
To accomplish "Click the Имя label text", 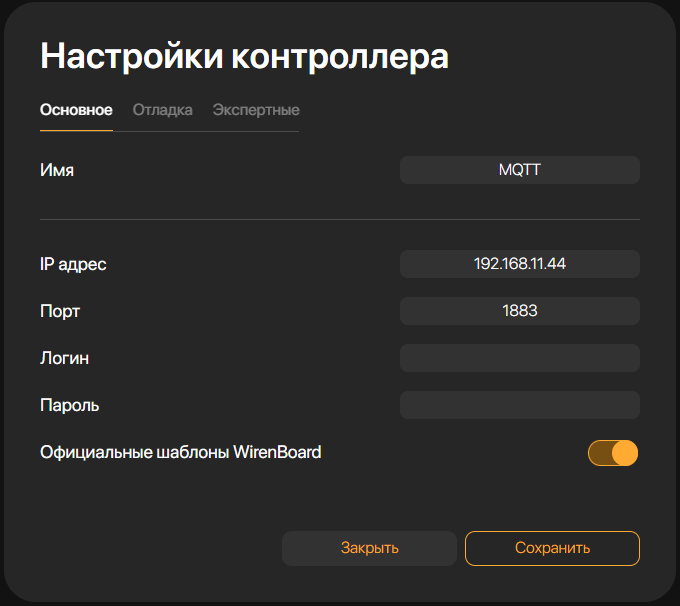I will [x=57, y=171].
